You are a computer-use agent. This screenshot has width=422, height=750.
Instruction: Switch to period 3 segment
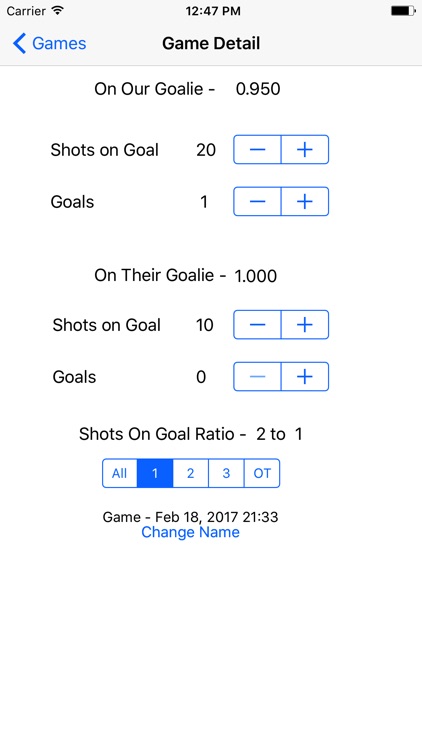click(x=226, y=474)
